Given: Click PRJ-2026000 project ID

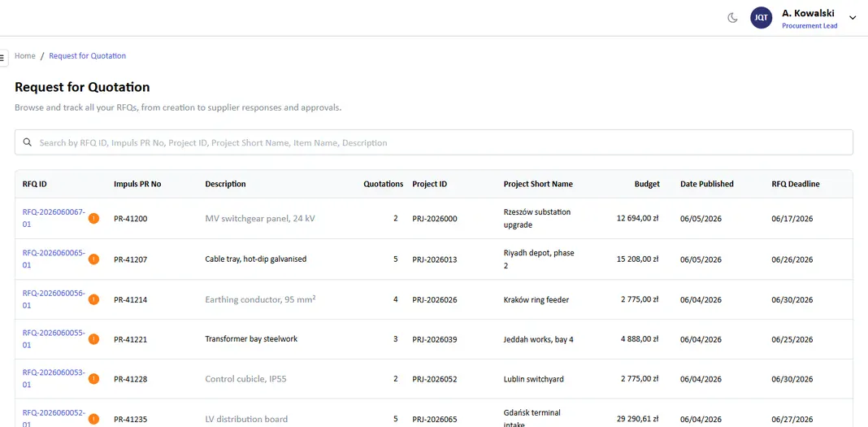Looking at the screenshot, I should pos(435,219).
